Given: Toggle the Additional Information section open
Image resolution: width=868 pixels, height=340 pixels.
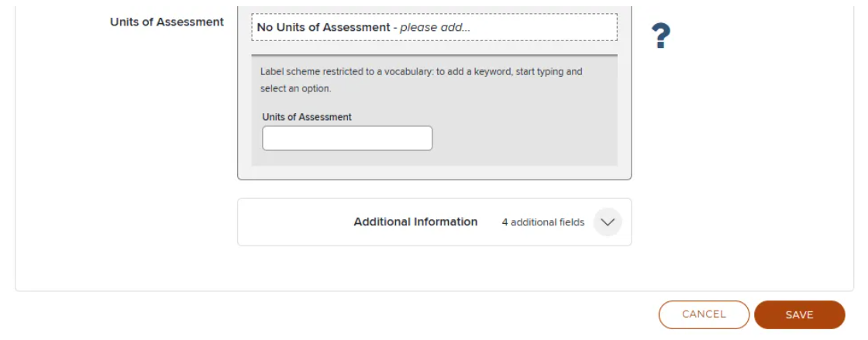Looking at the screenshot, I should coord(608,222).
